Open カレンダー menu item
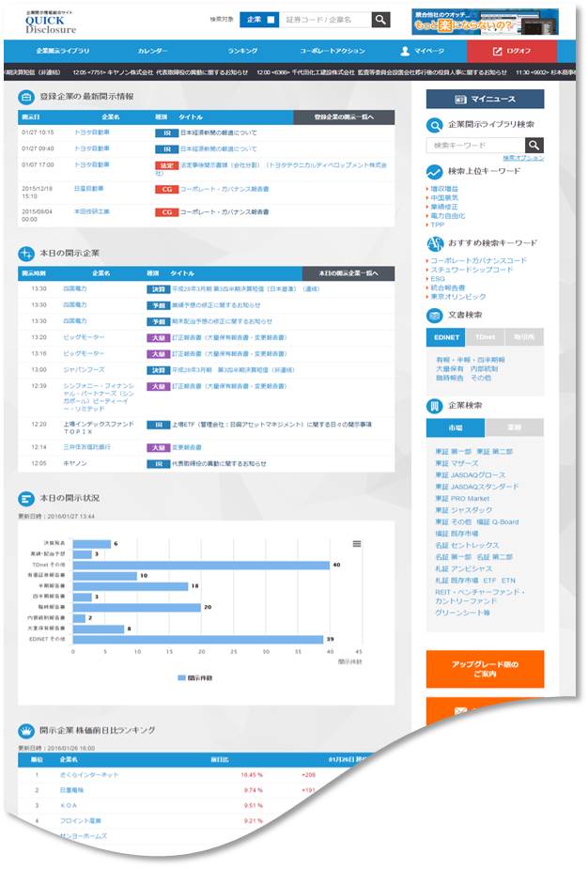Screen dimensions: 588x869 152,51
